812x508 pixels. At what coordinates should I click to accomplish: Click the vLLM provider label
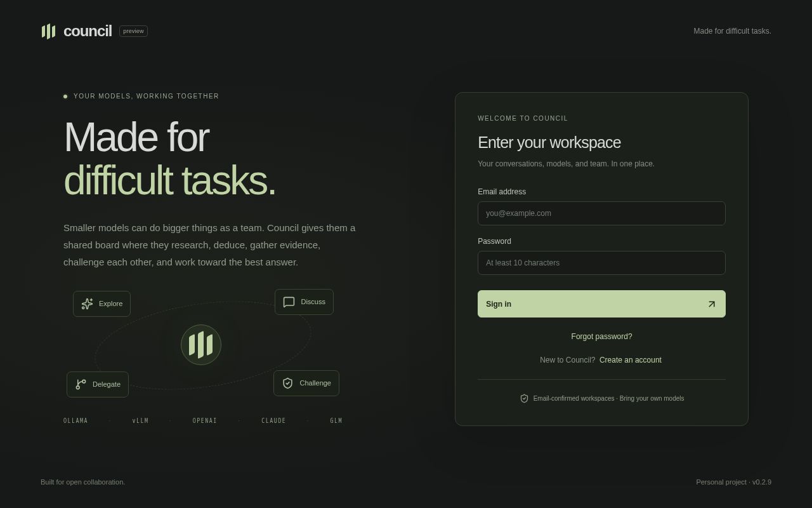140,421
